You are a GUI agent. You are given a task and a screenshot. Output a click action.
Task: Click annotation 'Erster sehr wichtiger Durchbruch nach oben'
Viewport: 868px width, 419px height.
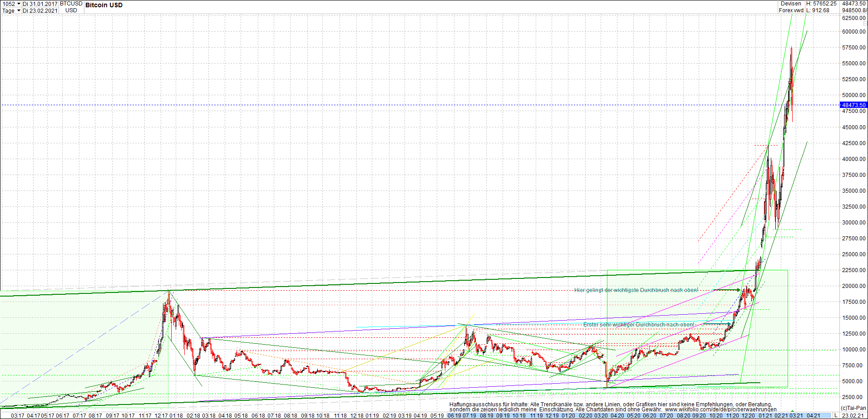point(638,325)
